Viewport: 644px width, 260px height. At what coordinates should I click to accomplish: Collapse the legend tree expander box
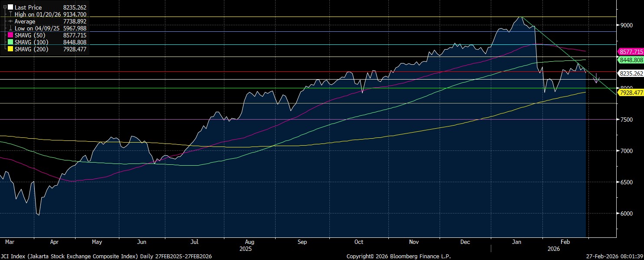point(5,7)
